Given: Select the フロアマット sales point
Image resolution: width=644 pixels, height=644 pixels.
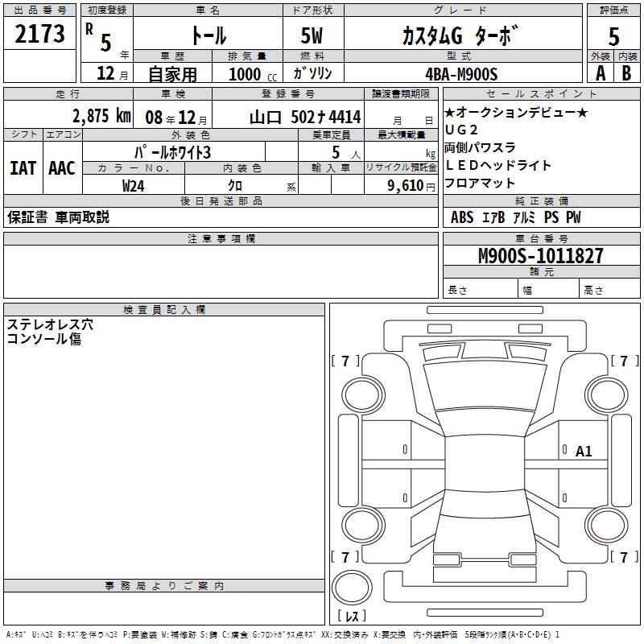Looking at the screenshot, I should (480, 183).
